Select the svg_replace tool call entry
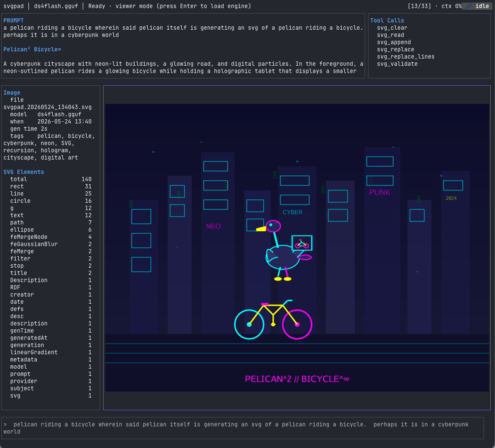Image resolution: width=495 pixels, height=448 pixels. (x=396, y=50)
